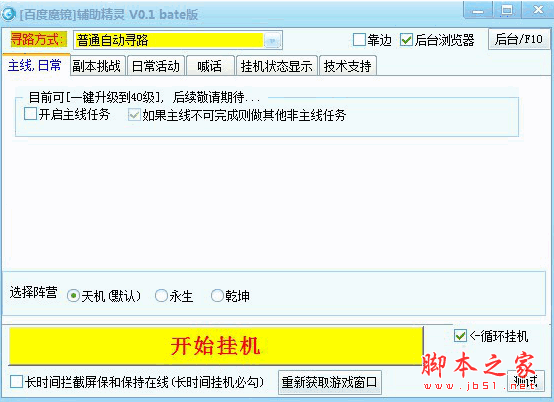554x402 pixels.
Task: Click the 测试 button at bottom right
Action: pos(526,381)
